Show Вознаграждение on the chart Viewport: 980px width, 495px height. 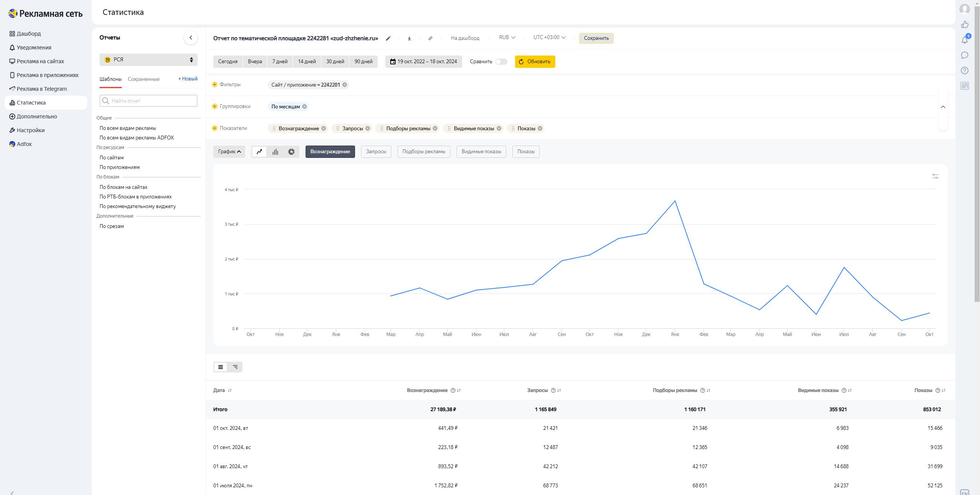(330, 152)
